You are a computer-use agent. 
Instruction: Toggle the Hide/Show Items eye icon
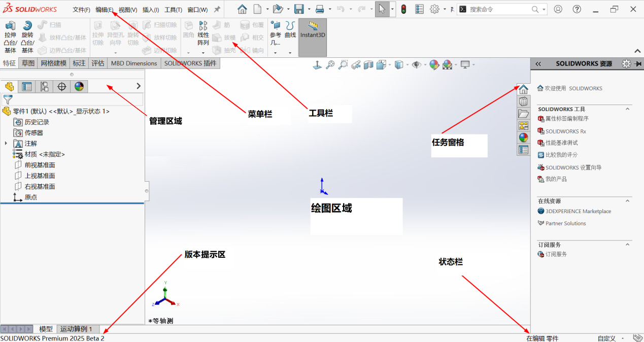pos(416,64)
